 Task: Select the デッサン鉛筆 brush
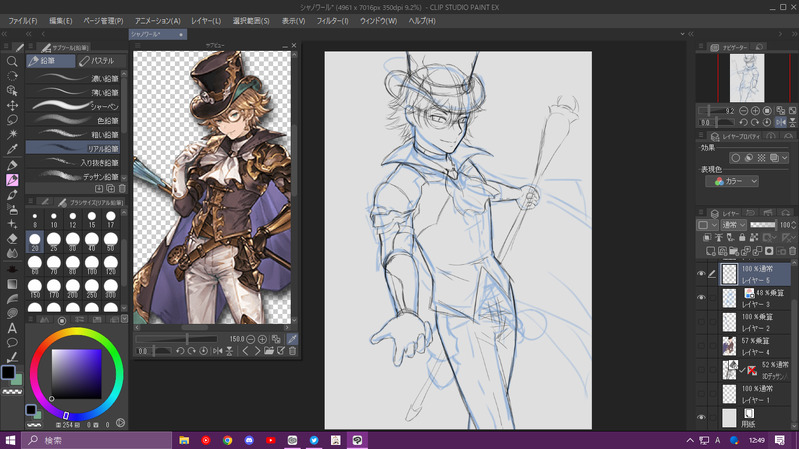(73, 176)
